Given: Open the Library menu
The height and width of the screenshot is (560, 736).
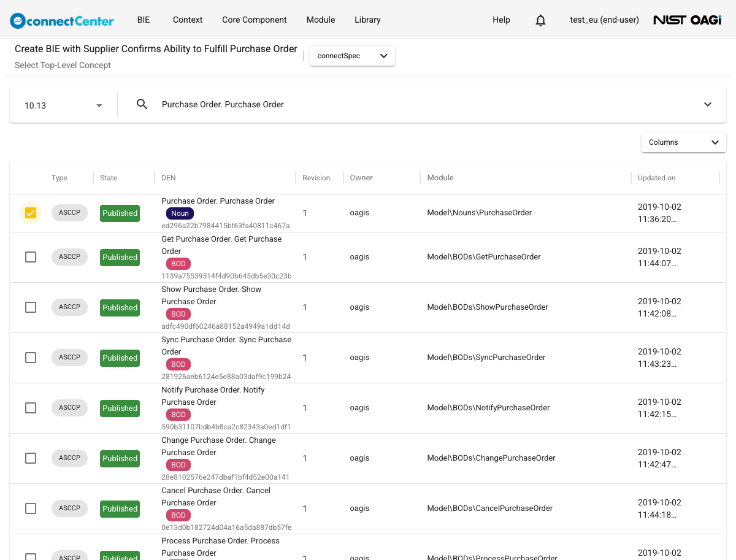Looking at the screenshot, I should coord(367,20).
